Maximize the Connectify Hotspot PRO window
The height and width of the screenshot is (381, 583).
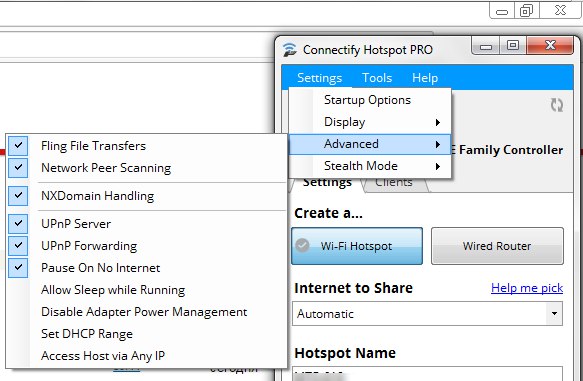pos(513,46)
